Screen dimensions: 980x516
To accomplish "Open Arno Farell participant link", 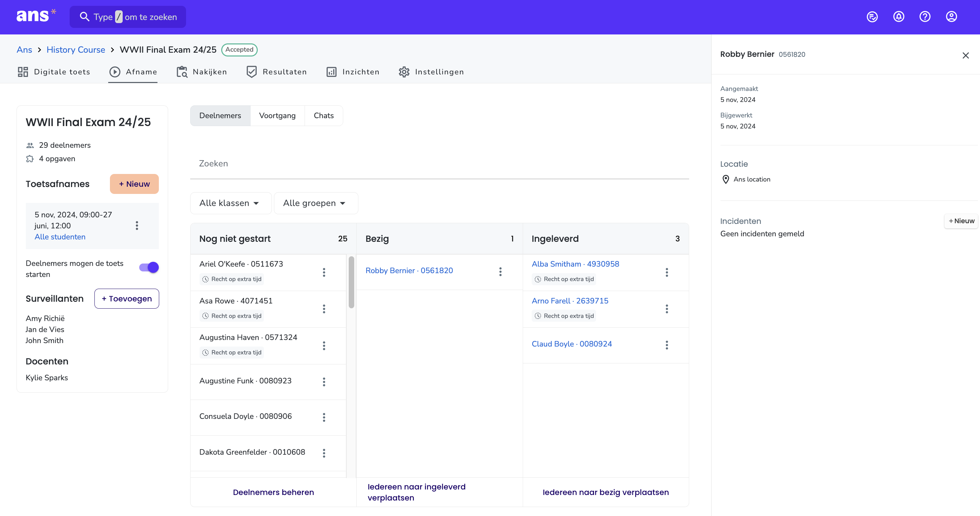I will 570,301.
